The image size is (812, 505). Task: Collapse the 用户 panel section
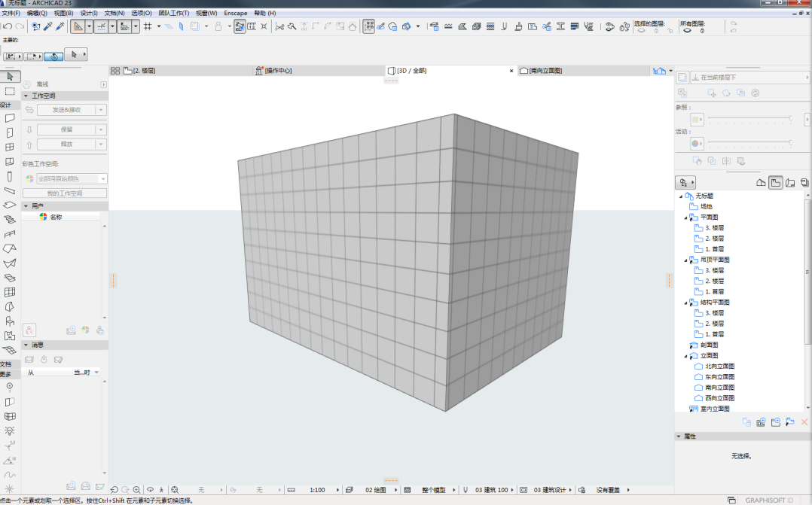click(x=26, y=206)
